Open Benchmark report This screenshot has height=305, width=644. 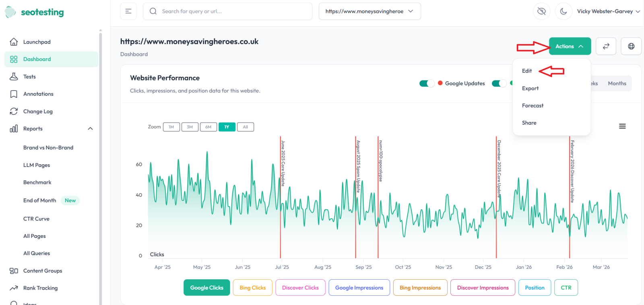(37, 182)
